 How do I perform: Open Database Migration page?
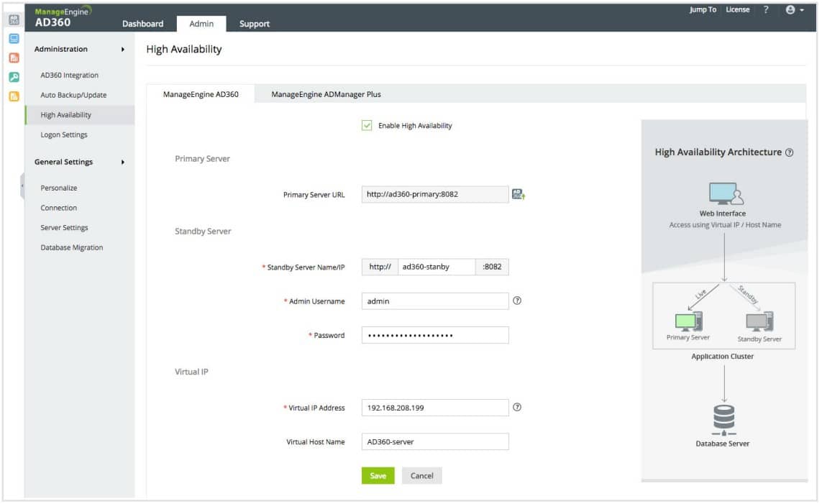pyautogui.click(x=72, y=248)
